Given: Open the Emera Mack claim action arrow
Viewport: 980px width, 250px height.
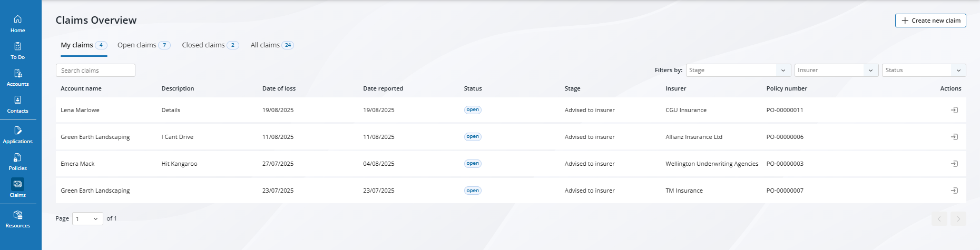Looking at the screenshot, I should 954,164.
